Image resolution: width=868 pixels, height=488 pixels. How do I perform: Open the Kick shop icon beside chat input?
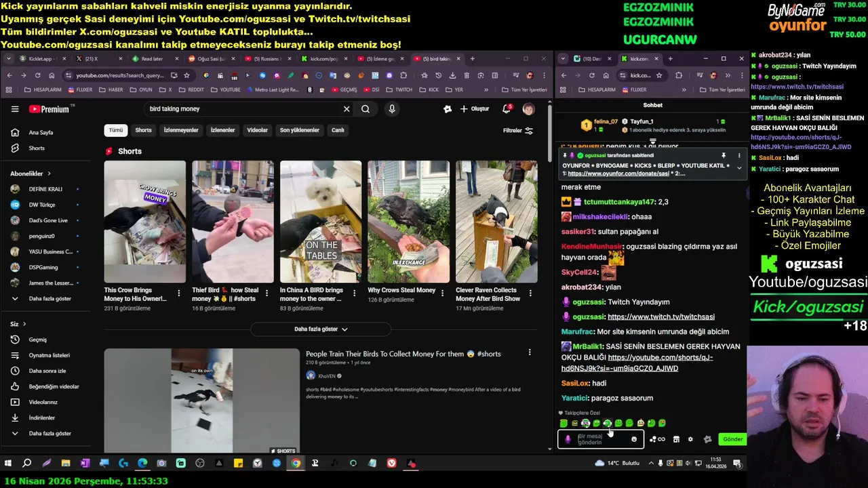676,439
